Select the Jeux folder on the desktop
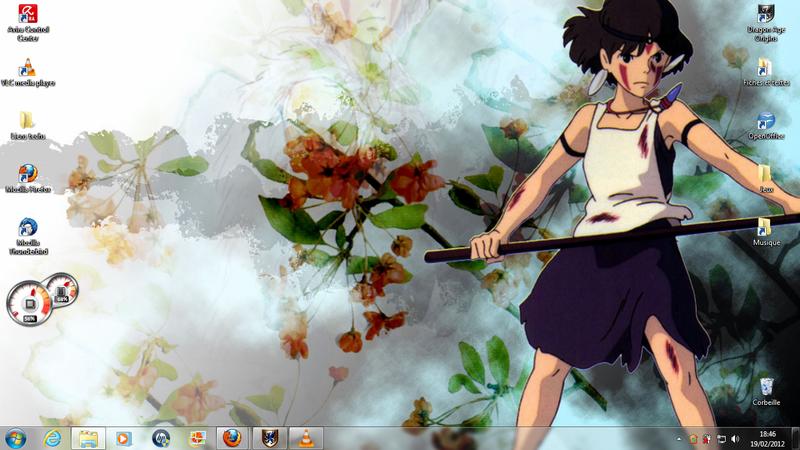This screenshot has height=450, width=800. (x=766, y=179)
